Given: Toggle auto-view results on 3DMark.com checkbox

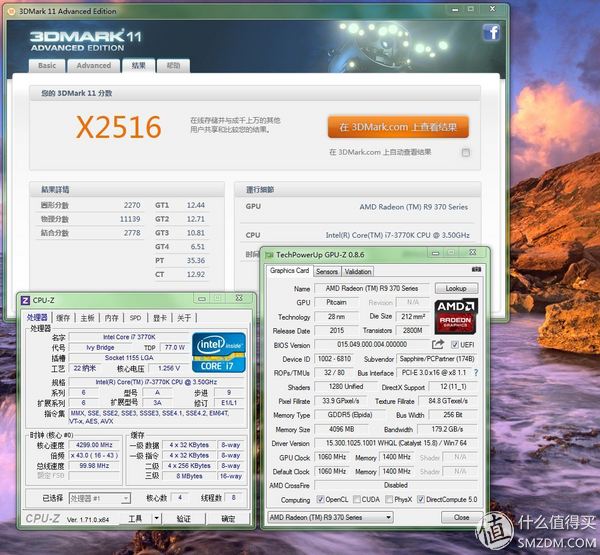Looking at the screenshot, I should click(466, 153).
